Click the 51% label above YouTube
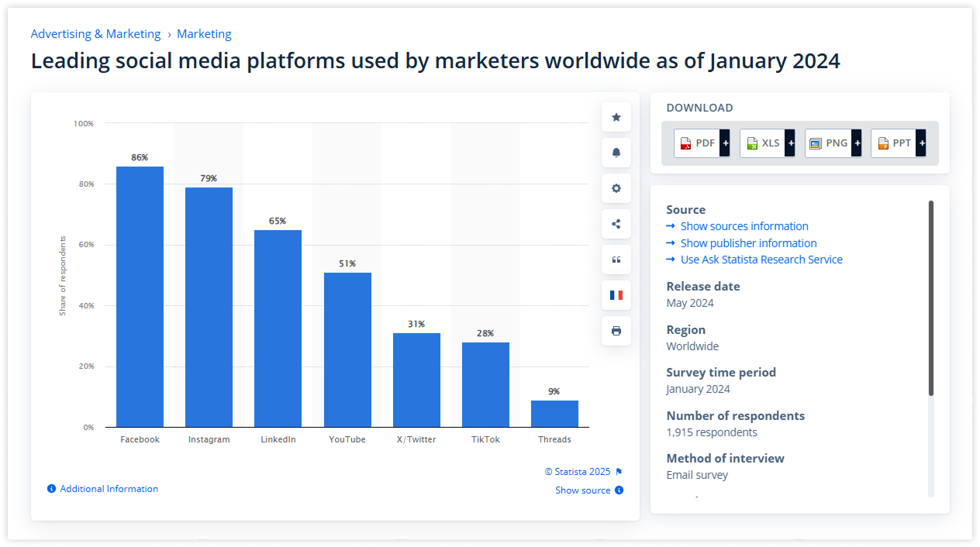 (x=347, y=263)
